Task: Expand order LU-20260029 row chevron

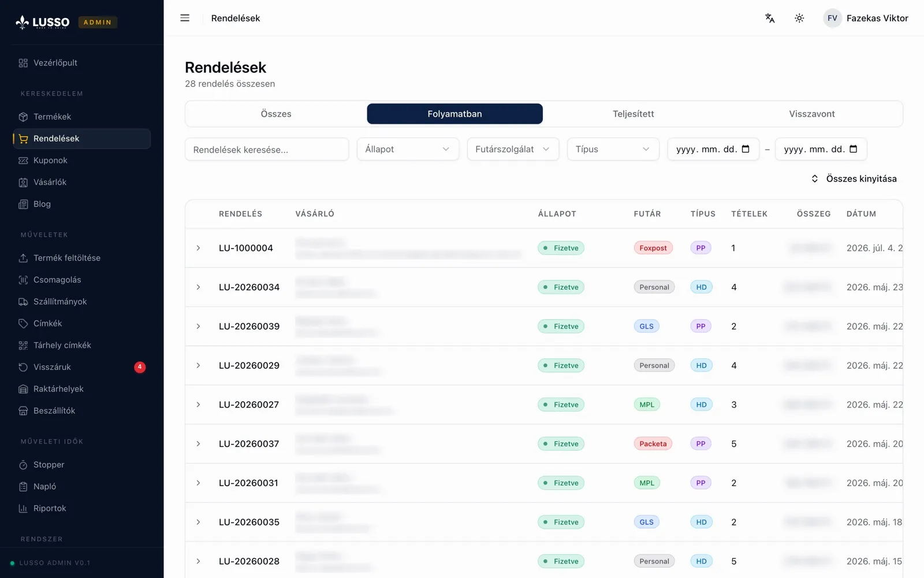Action: click(x=198, y=365)
